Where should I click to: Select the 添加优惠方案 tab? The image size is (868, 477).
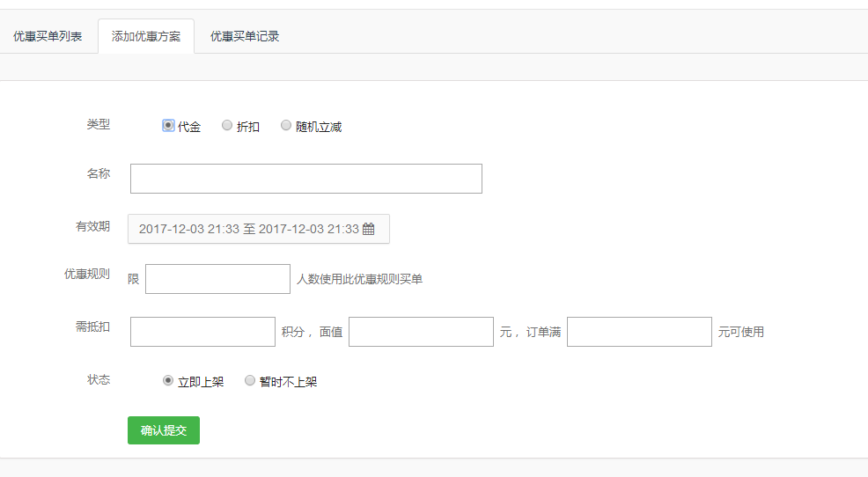[x=146, y=36]
